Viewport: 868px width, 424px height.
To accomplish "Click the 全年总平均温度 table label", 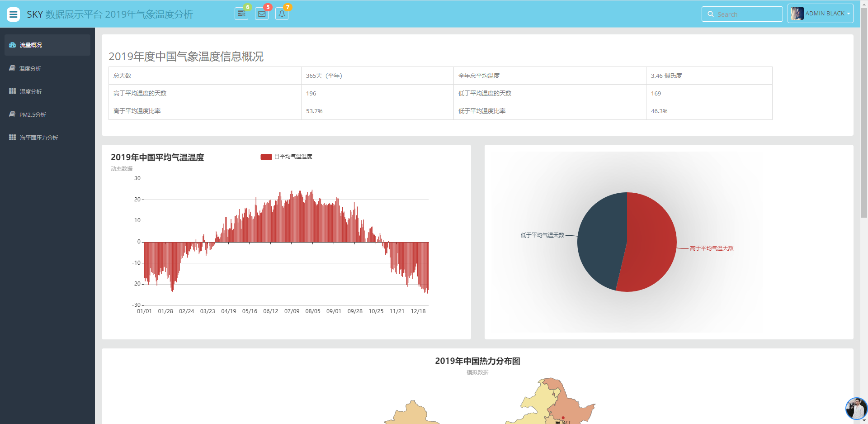I will pos(479,76).
